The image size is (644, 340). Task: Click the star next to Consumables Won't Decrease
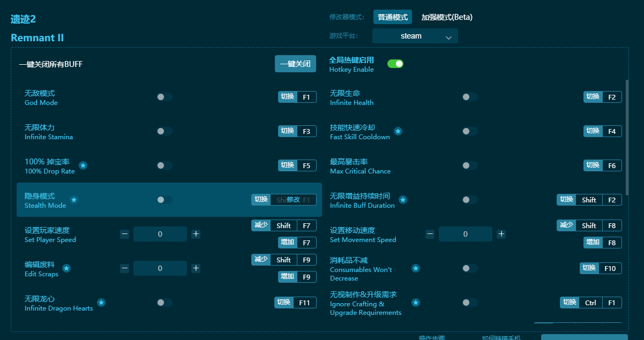click(416, 268)
